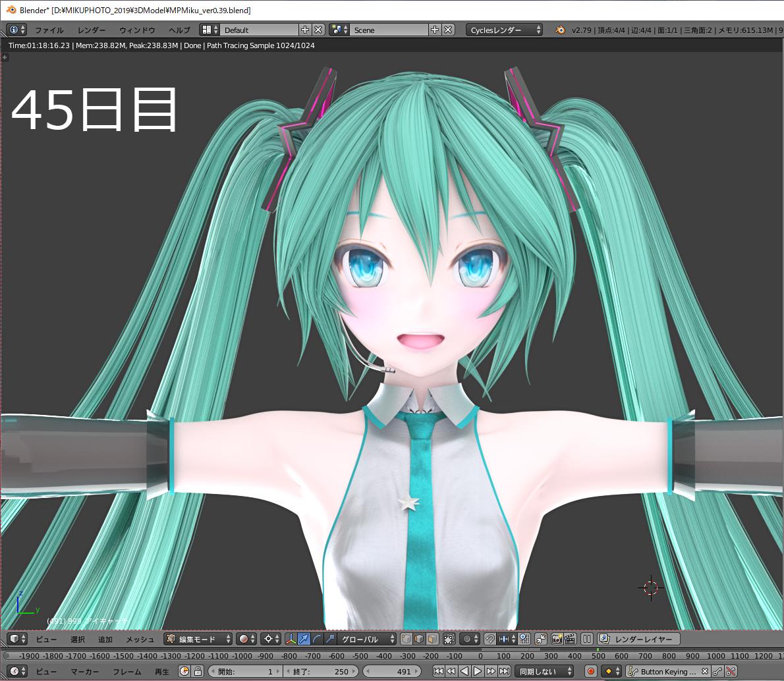
Task: Browse scenes with the scene icon
Action: [339, 30]
